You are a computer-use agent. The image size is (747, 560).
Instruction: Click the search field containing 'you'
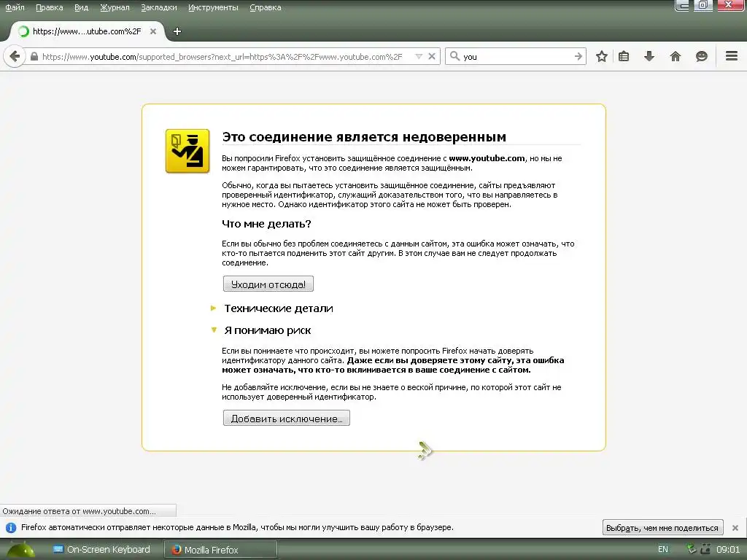pyautogui.click(x=517, y=57)
